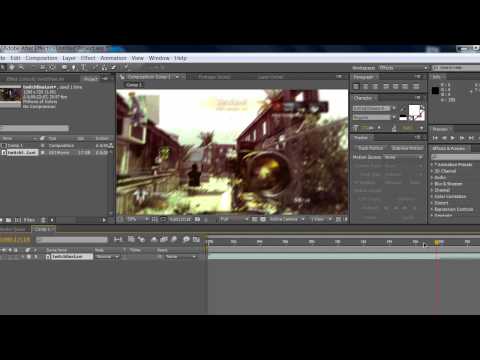Image resolution: width=480 pixels, height=360 pixels.
Task: Open the Edit menu
Action: [15, 58]
